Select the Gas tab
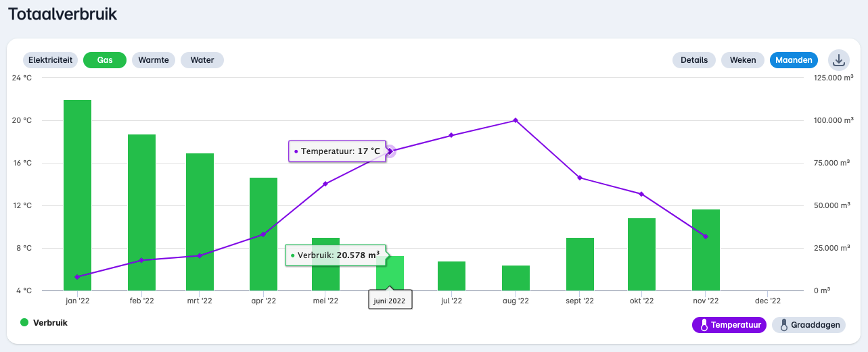This screenshot has width=868, height=352. point(105,60)
